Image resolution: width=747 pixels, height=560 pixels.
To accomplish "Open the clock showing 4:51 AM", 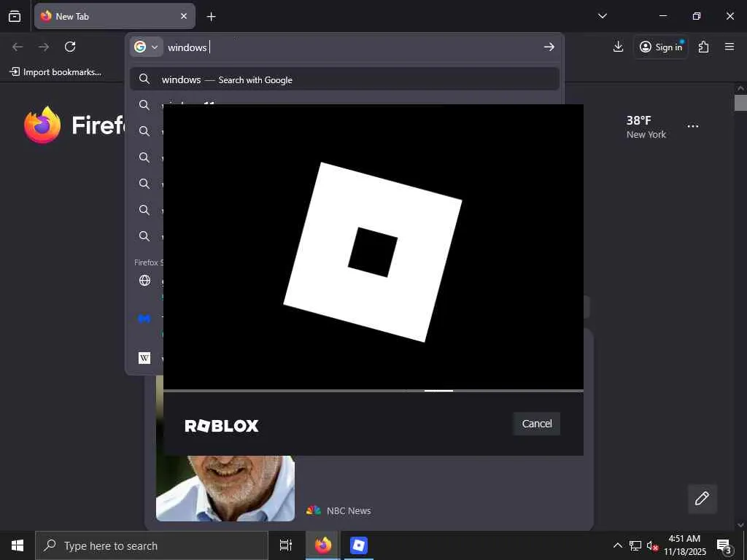I will 684,545.
